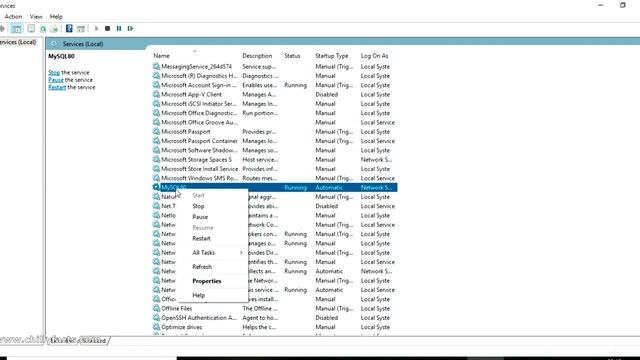Click the gear icon next to Offline Files
The width and height of the screenshot is (640, 360).
(156, 308)
